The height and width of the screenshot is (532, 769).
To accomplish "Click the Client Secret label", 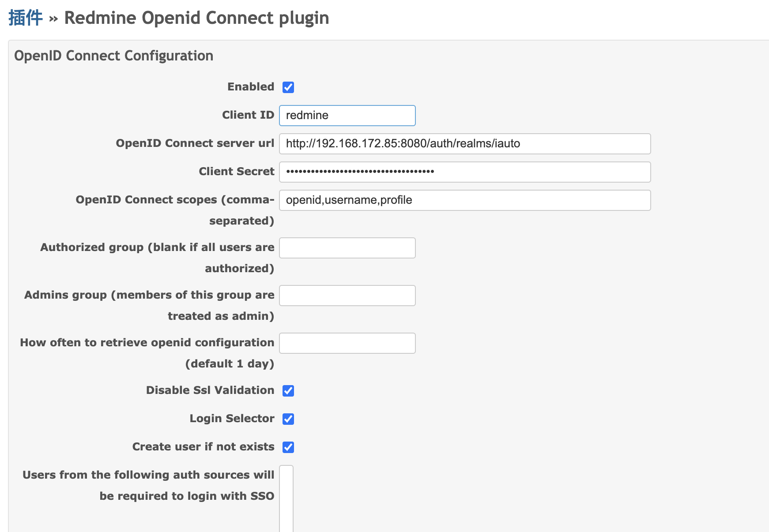I will click(x=237, y=172).
